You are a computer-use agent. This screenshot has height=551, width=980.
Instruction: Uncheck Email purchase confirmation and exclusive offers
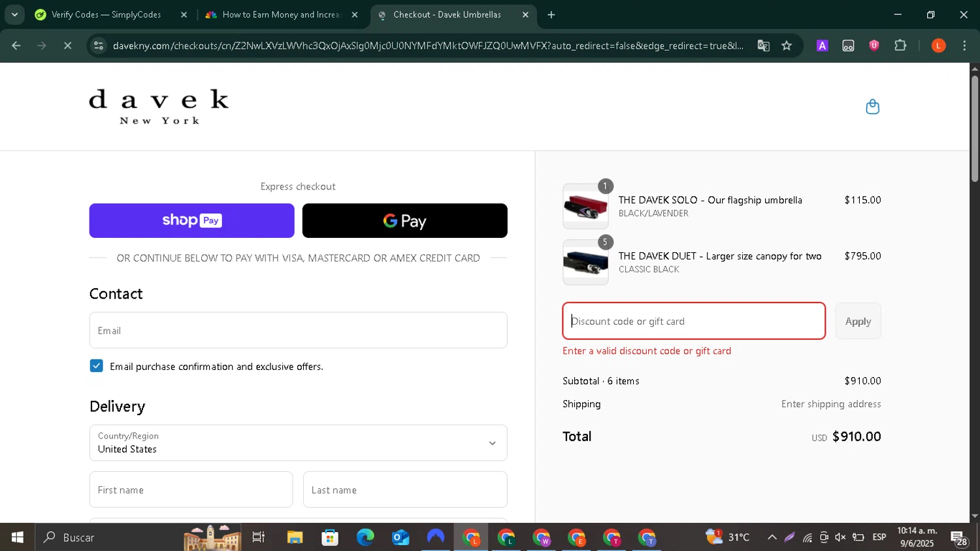coord(97,366)
